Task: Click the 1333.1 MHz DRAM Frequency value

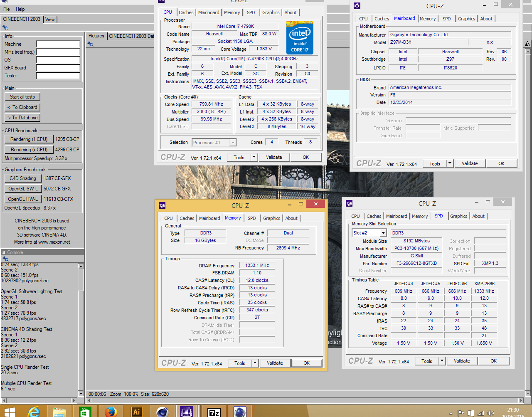Action: (257, 265)
